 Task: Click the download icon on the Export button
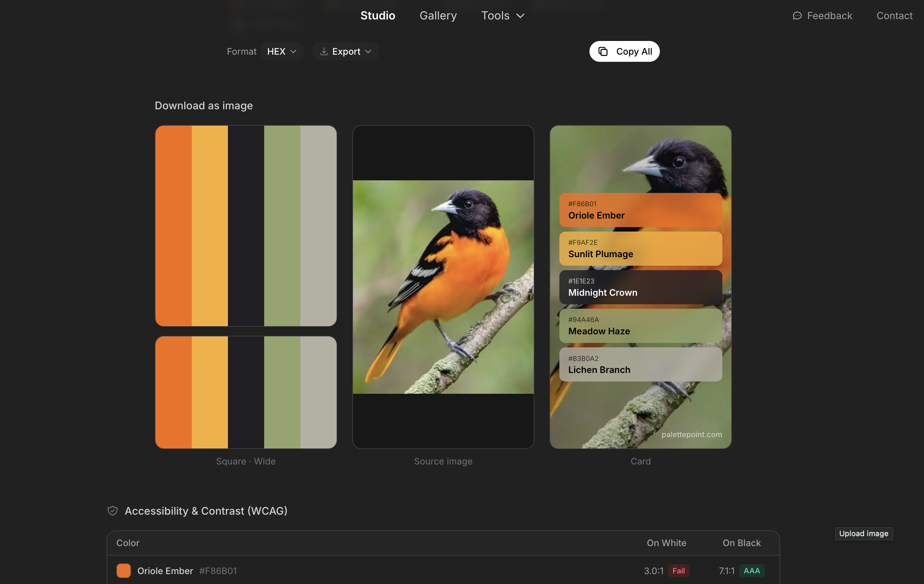click(324, 51)
